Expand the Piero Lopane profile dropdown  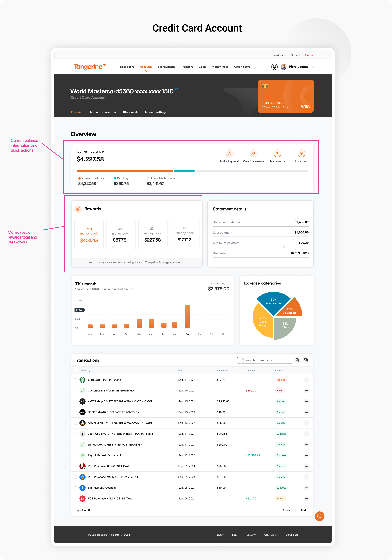[313, 67]
